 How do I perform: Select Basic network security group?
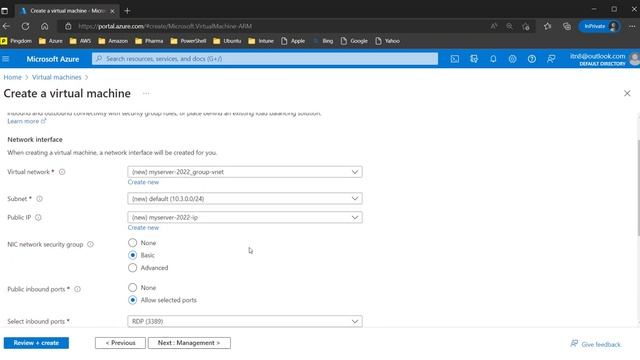pyautogui.click(x=132, y=255)
